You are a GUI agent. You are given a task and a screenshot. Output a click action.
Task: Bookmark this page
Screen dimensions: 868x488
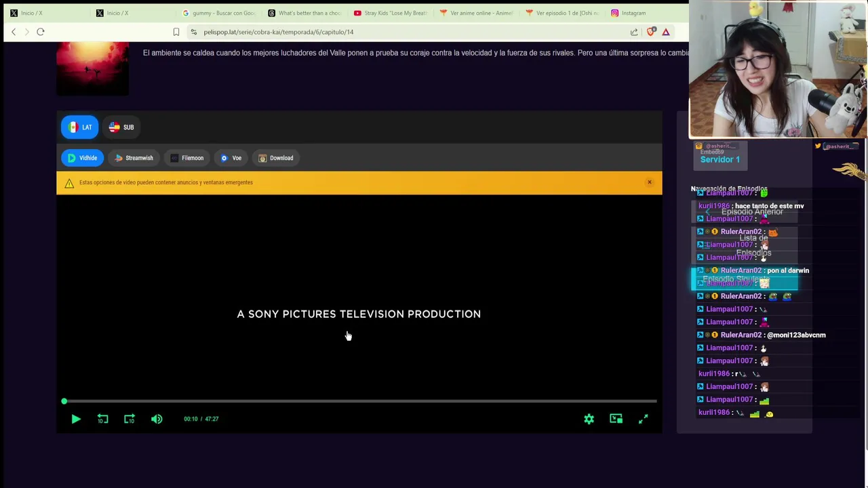[x=176, y=32]
